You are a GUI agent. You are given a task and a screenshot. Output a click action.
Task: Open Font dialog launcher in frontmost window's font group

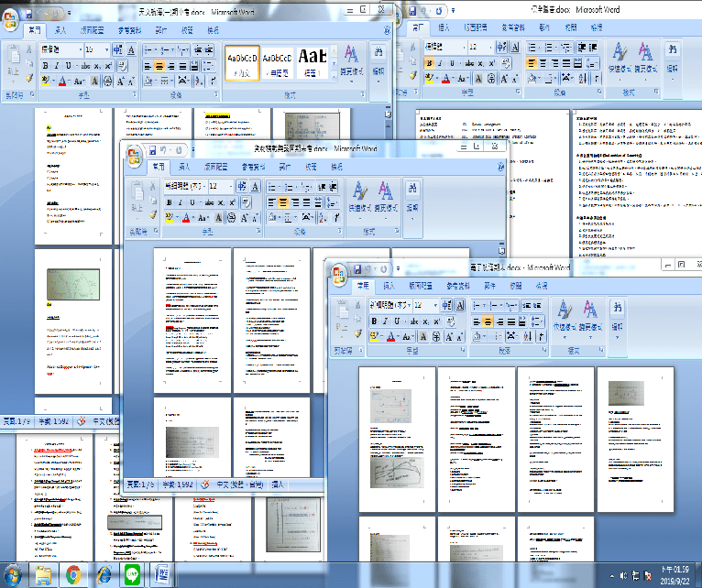click(463, 350)
